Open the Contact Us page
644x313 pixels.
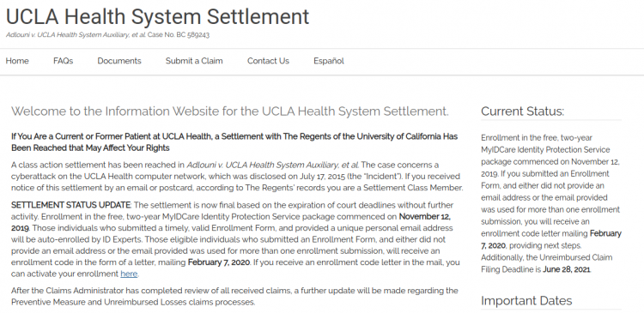(268, 61)
